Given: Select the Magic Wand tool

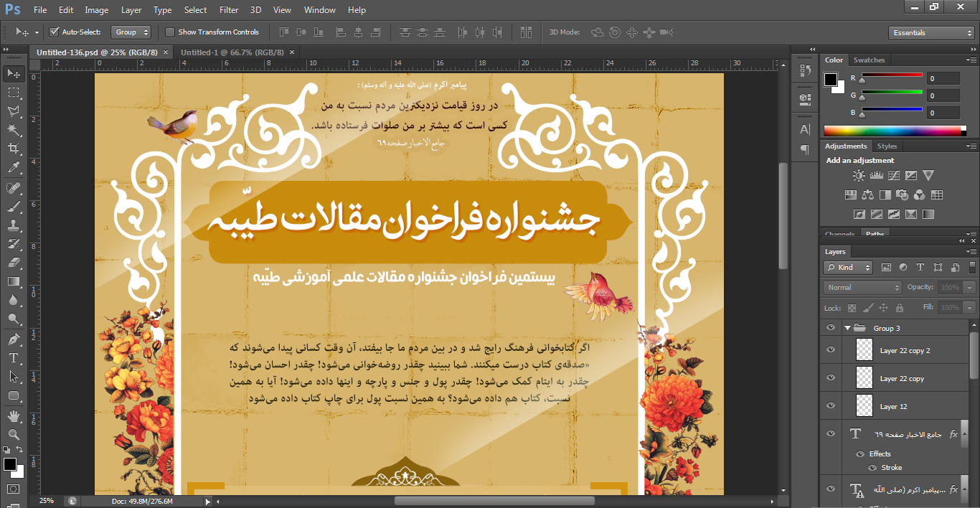Looking at the screenshot, I should pyautogui.click(x=13, y=130).
